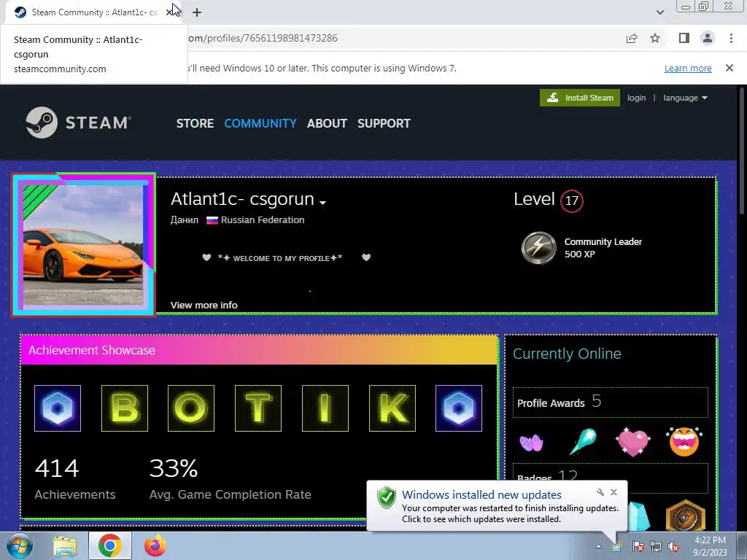Click the orange car profile avatar

pyautogui.click(x=83, y=245)
